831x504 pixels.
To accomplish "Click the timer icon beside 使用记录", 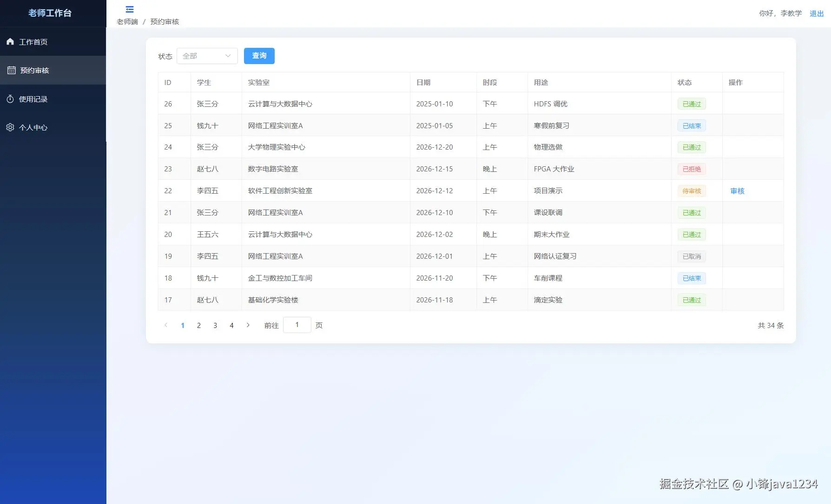I will pyautogui.click(x=10, y=99).
